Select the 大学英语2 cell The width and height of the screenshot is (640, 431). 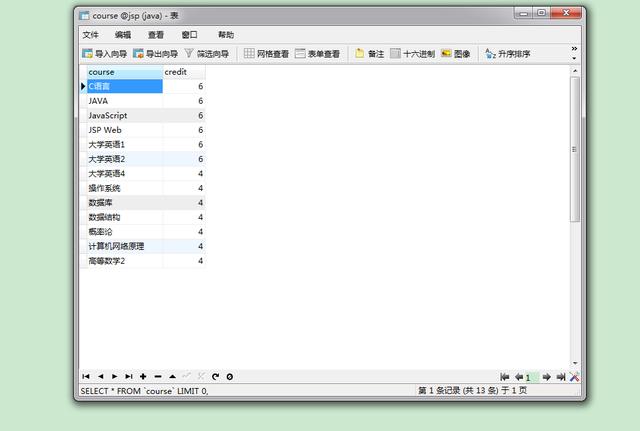(124, 159)
